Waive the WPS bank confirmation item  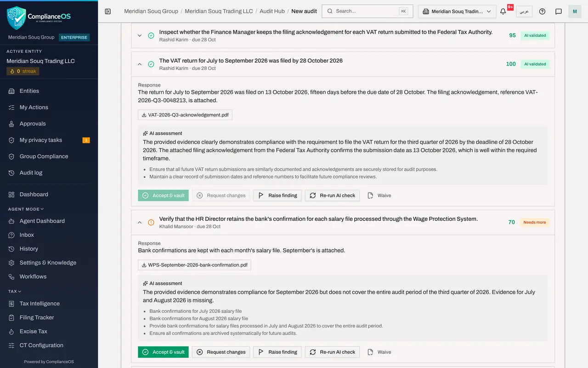379,352
